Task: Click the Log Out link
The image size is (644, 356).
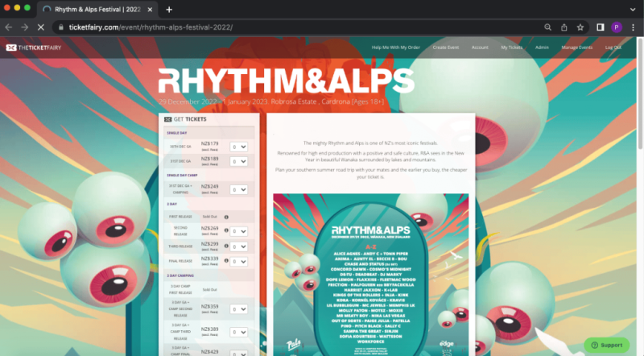Action: tap(613, 48)
